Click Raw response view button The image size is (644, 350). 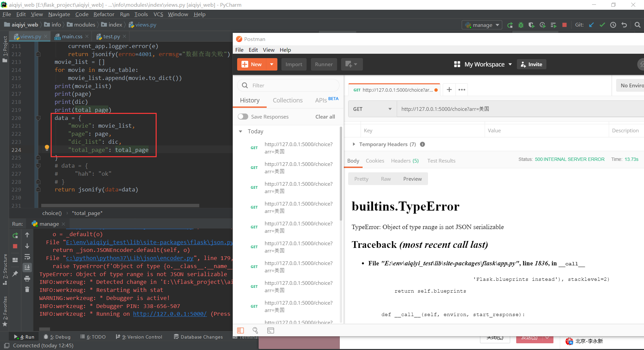pyautogui.click(x=386, y=179)
